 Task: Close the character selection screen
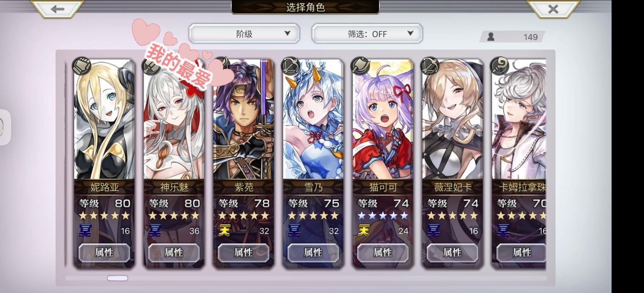pyautogui.click(x=553, y=9)
